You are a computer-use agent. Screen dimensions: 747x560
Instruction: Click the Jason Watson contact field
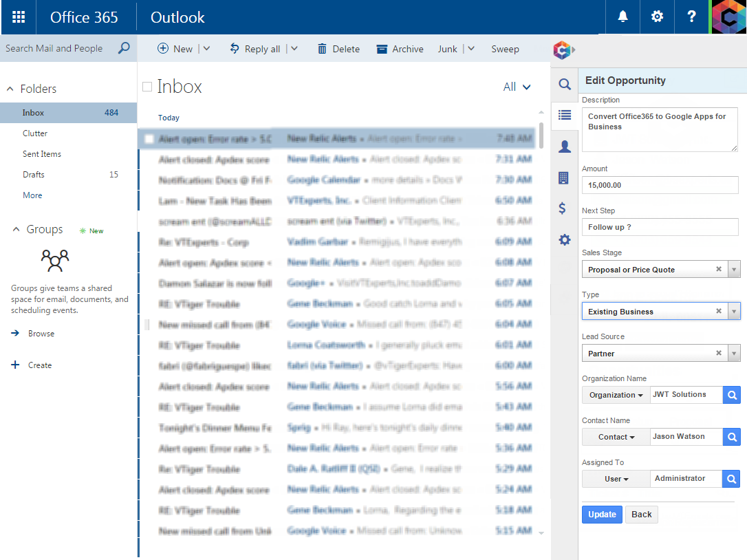(686, 437)
